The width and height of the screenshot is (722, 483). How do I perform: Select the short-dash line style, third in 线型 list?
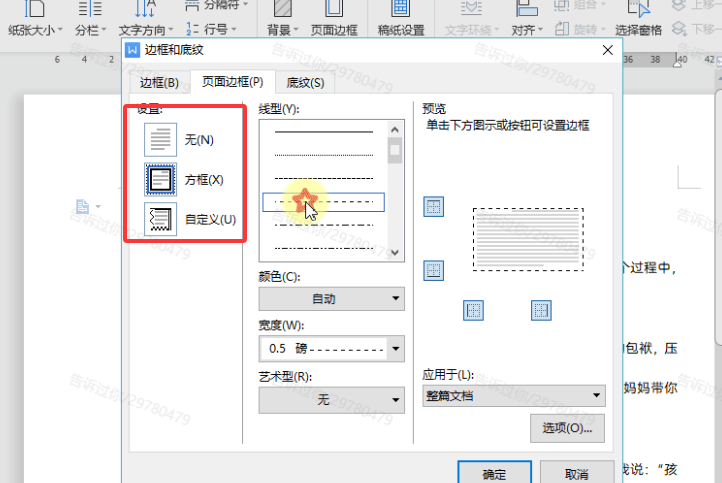pos(324,179)
